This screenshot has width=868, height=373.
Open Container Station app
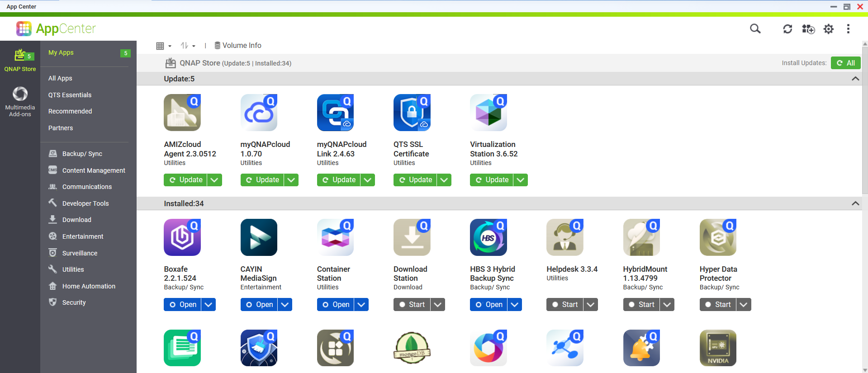[335, 305]
